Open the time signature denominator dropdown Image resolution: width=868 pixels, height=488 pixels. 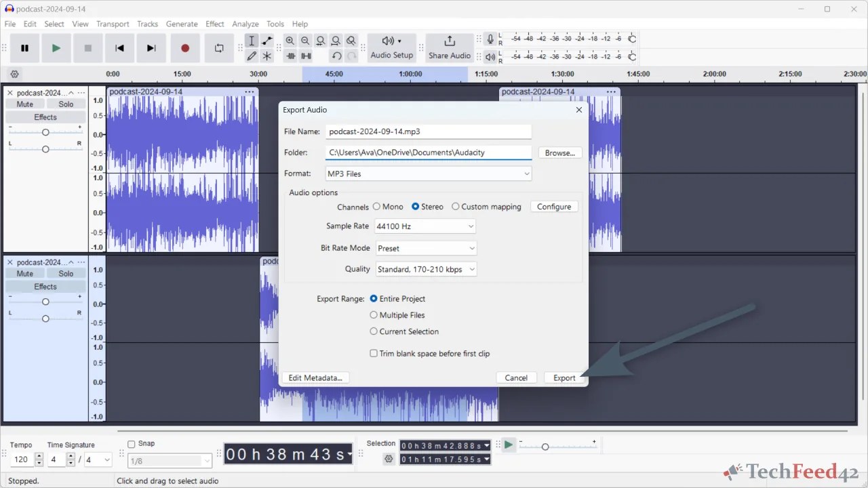(98, 460)
